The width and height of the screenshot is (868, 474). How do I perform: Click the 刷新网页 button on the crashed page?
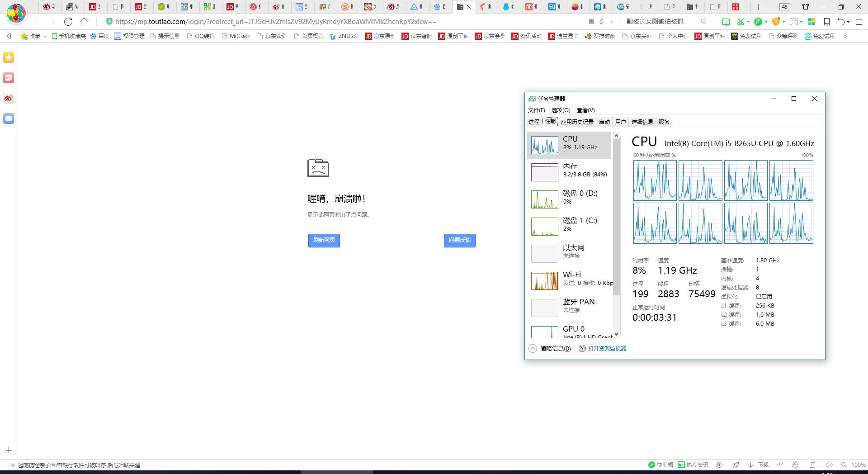tap(324, 240)
